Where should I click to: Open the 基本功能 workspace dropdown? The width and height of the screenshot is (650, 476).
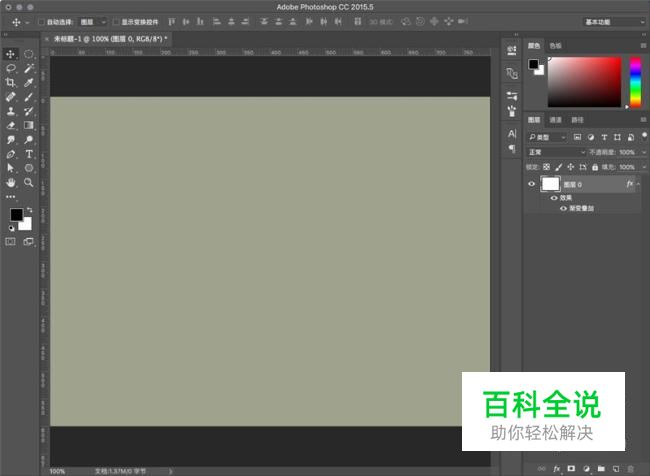[x=609, y=21]
